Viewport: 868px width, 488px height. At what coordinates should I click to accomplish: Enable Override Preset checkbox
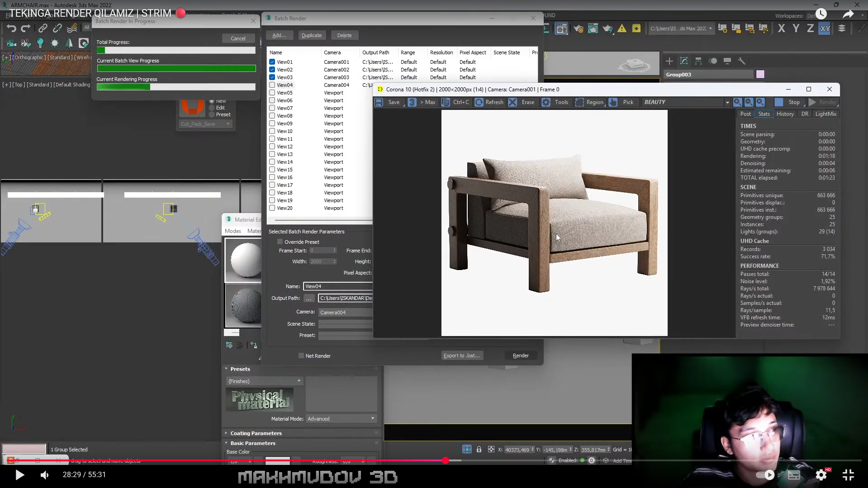[280, 242]
